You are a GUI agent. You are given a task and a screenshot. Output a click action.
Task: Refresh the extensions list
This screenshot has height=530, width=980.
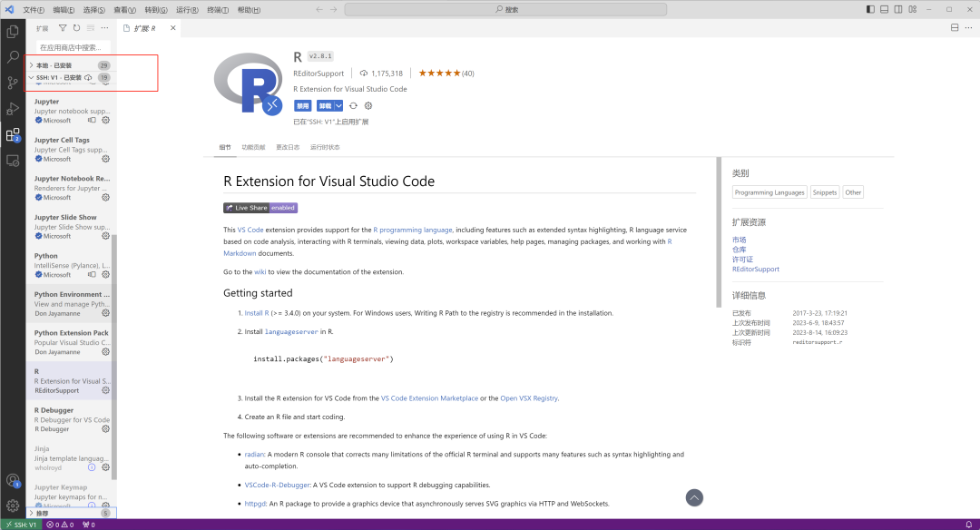[76, 28]
